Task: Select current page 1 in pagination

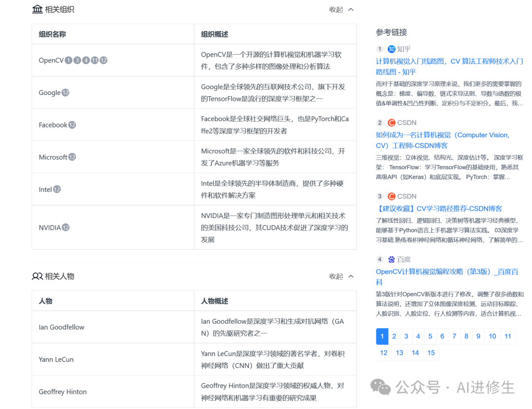Action: (x=382, y=336)
